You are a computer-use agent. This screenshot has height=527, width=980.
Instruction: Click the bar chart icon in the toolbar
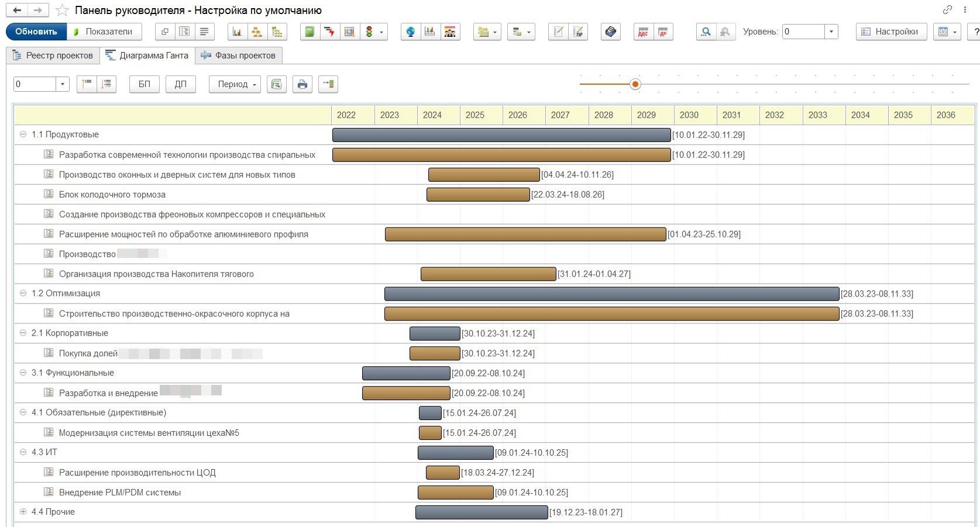[x=237, y=32]
